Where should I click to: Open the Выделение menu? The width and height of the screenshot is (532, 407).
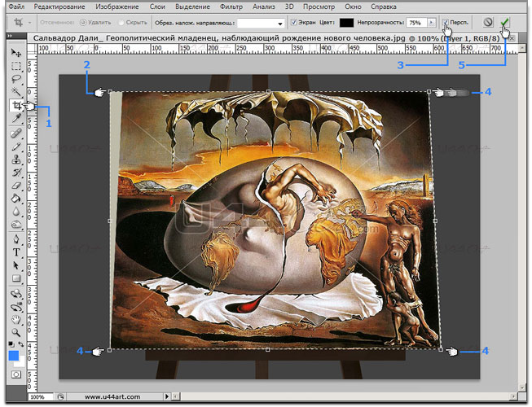point(192,7)
